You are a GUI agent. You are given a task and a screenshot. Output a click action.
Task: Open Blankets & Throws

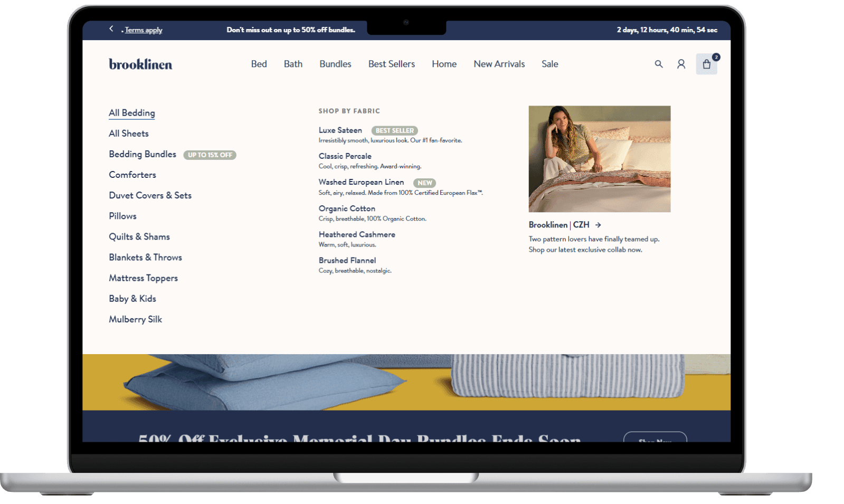(146, 257)
